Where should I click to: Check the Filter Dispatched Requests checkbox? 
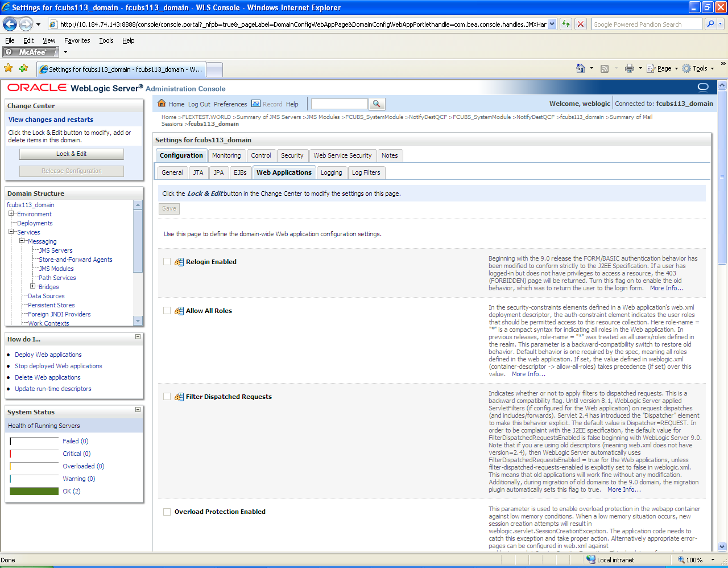coord(167,397)
